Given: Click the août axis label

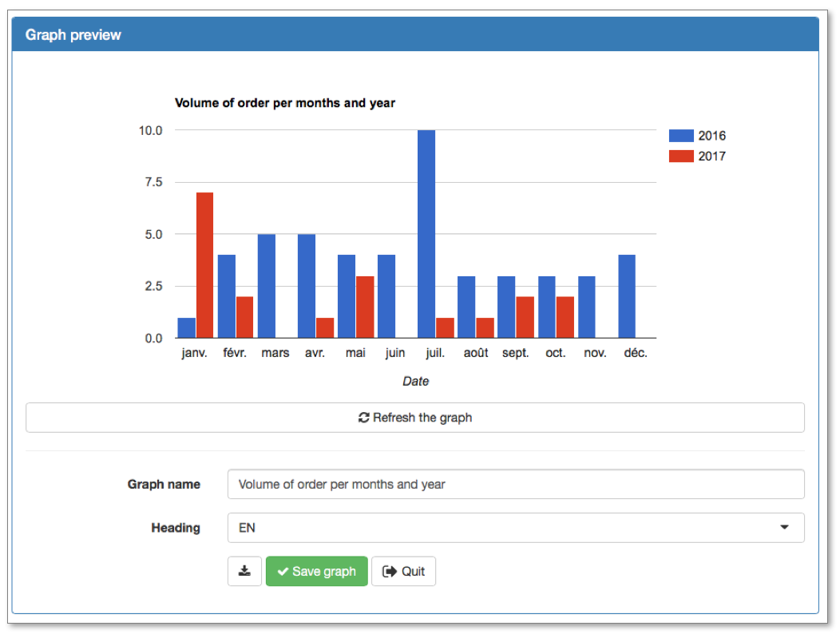Looking at the screenshot, I should 476,353.
